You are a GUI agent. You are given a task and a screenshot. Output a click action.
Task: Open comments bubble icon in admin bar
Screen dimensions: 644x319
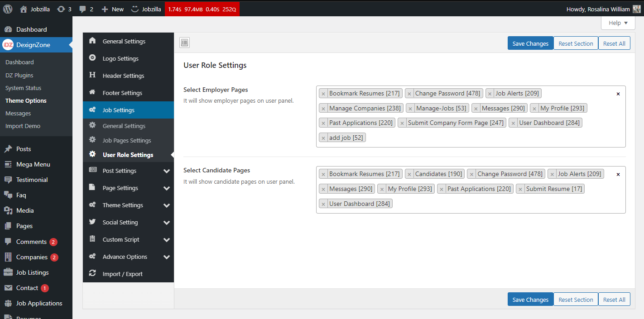82,9
